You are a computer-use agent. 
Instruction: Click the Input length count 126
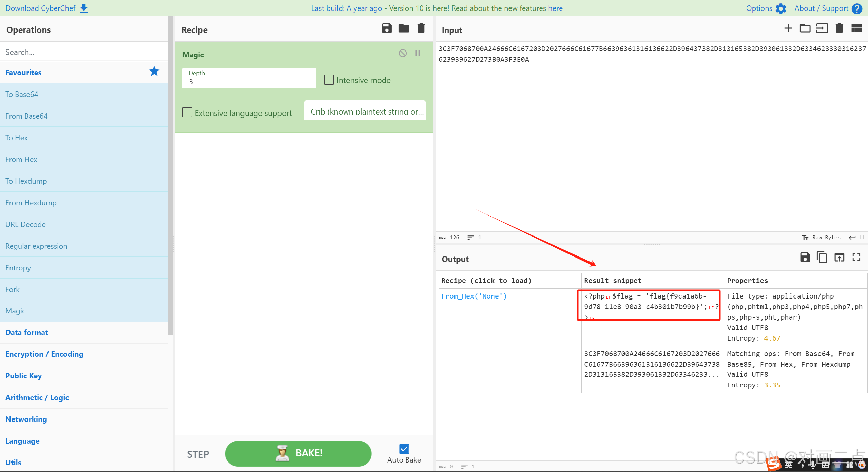[x=454, y=238]
